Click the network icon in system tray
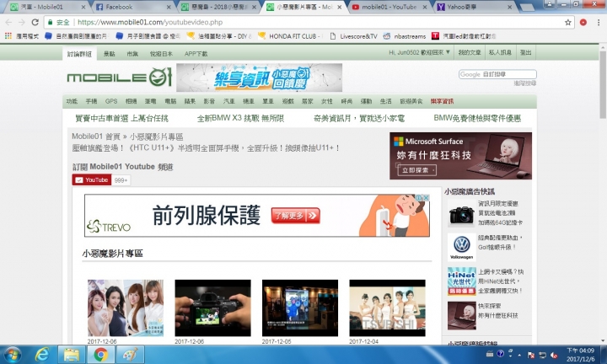This screenshot has width=607, height=364. tap(543, 355)
